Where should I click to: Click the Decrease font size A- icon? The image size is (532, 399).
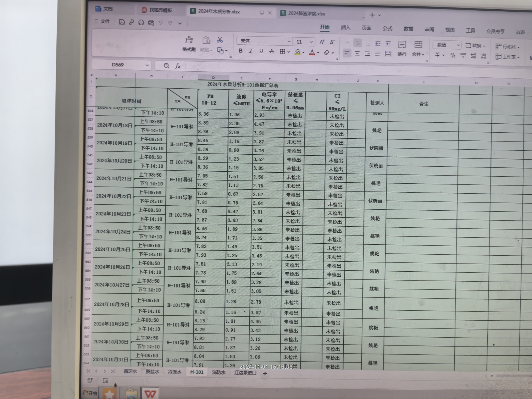(332, 43)
